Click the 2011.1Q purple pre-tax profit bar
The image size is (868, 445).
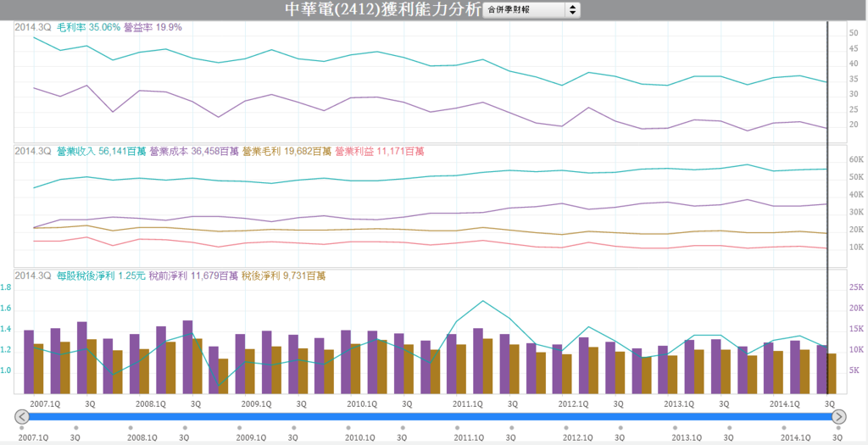[x=452, y=364]
